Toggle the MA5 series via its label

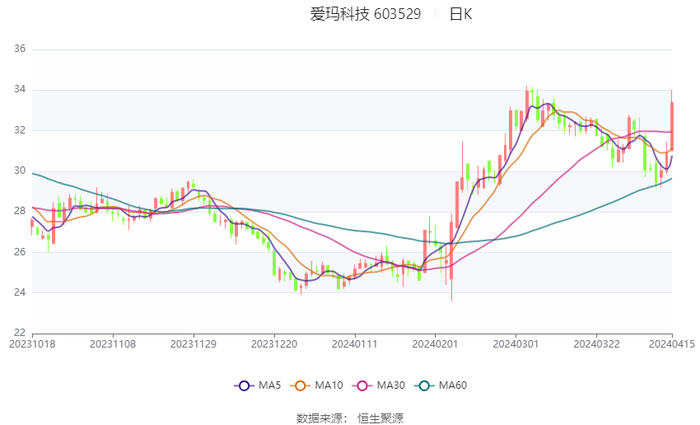267,386
